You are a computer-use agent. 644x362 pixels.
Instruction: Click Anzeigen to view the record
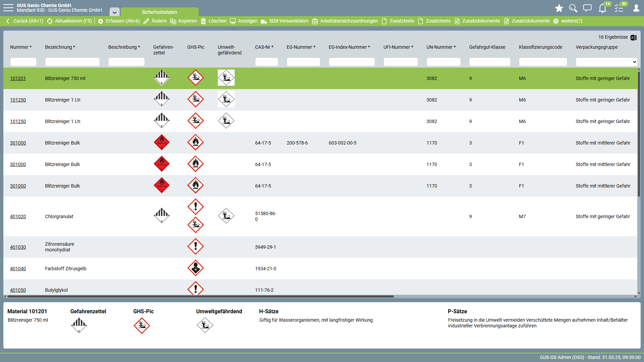[x=244, y=21]
